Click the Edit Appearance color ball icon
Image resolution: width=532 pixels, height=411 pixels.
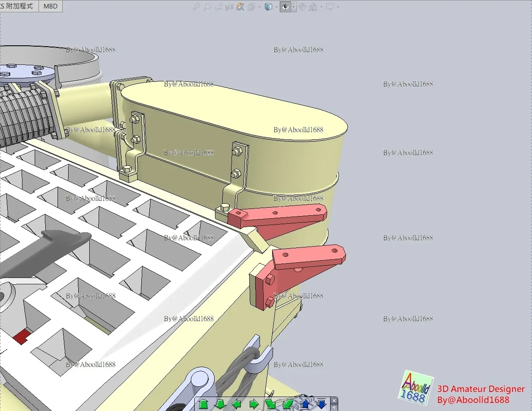[x=302, y=7]
